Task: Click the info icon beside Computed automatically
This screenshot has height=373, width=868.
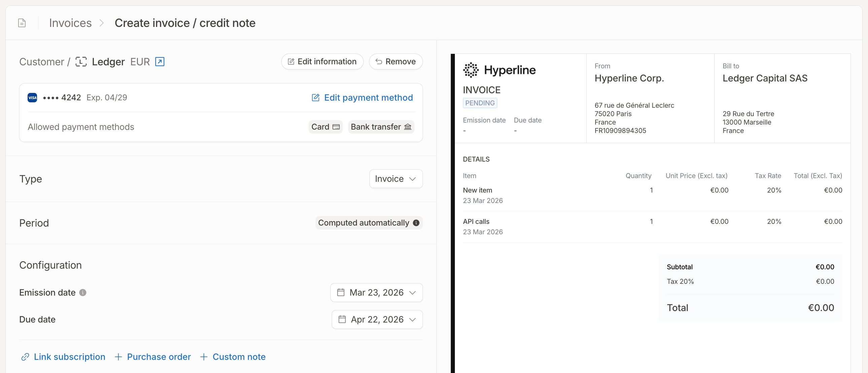Action: 416,223
